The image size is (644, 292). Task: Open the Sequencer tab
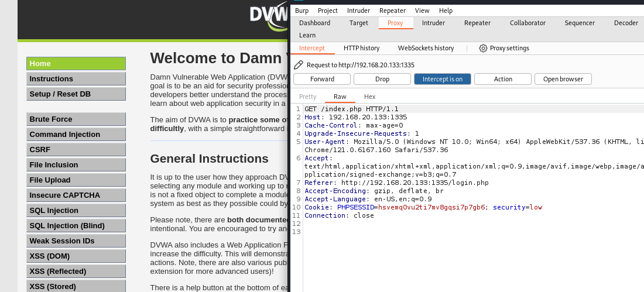click(x=580, y=23)
